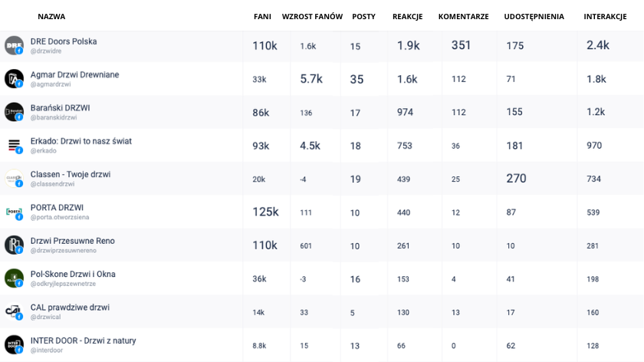This screenshot has height=362, width=644.
Task: Open the CAL prawdziwe drzwi logo
Action: [14, 311]
